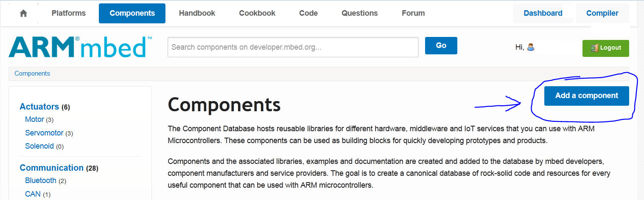Open the Platforms menu item
Image resolution: width=644 pixels, height=200 pixels.
69,13
